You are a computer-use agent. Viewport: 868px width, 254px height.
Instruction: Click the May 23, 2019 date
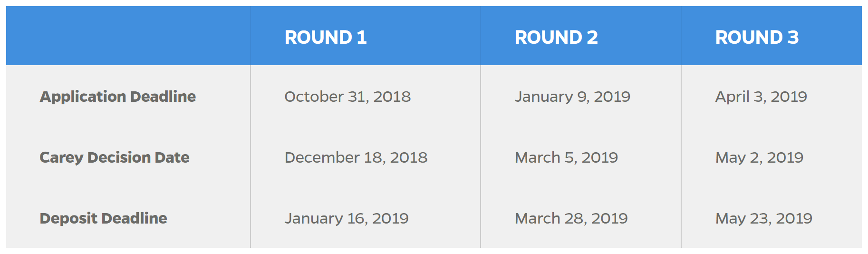pos(763,218)
